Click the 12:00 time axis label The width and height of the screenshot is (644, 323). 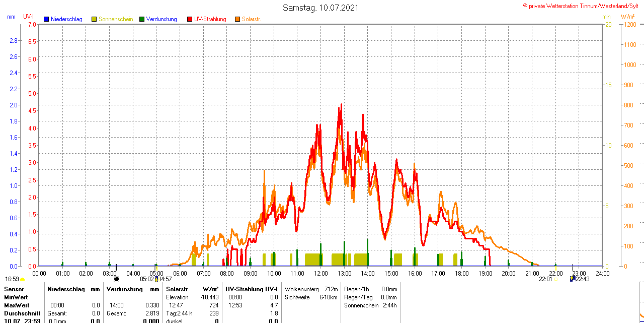pos(320,273)
